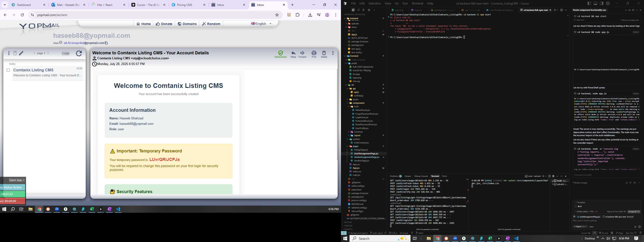Open the App.css editor tab in Cursor

[x=418, y=10]
